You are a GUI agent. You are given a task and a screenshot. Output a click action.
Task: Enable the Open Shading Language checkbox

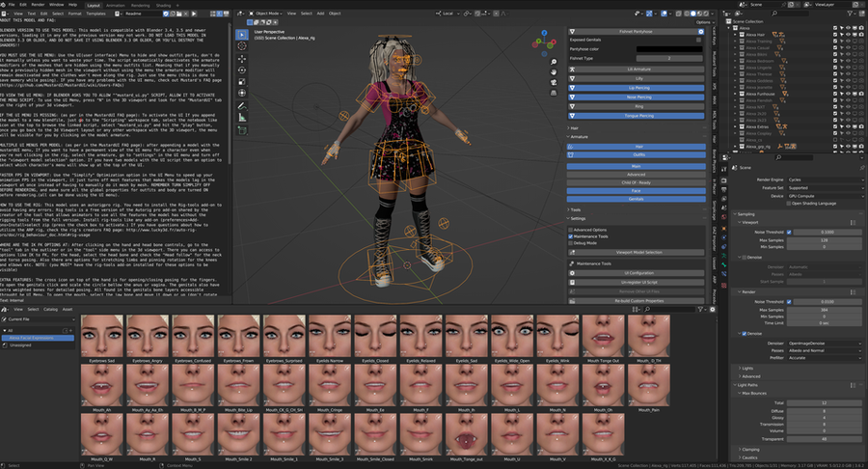(789, 204)
